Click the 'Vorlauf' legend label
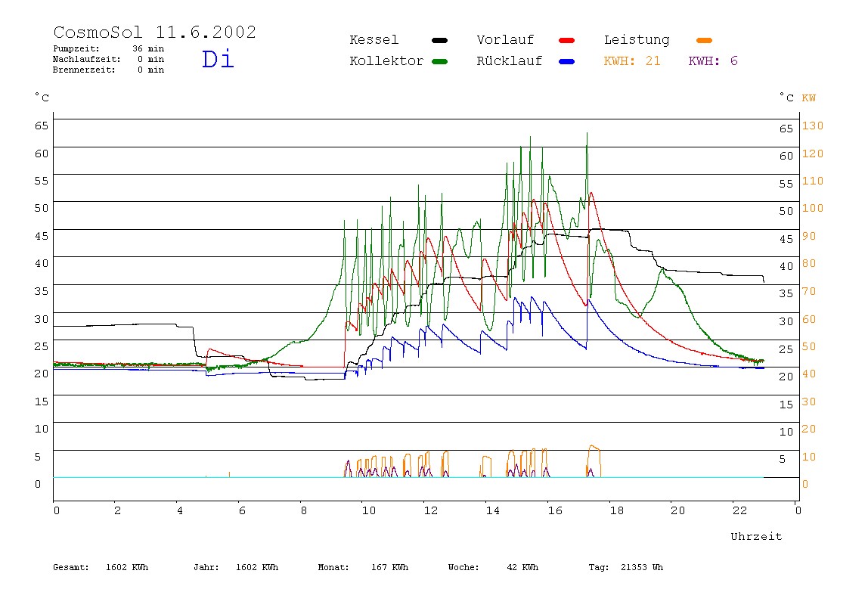Viewport: 868px width, 614px height. click(x=505, y=40)
